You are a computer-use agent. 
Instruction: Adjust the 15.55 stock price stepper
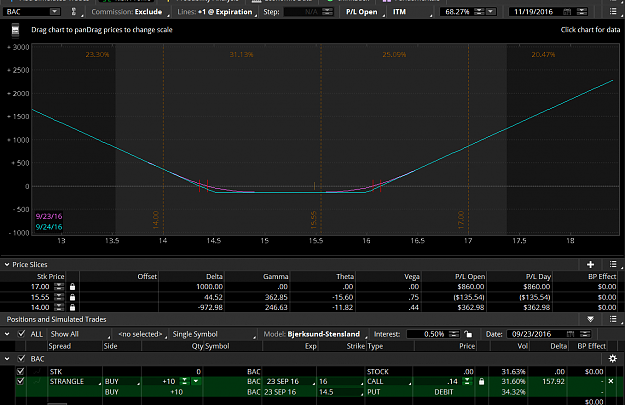(59, 297)
